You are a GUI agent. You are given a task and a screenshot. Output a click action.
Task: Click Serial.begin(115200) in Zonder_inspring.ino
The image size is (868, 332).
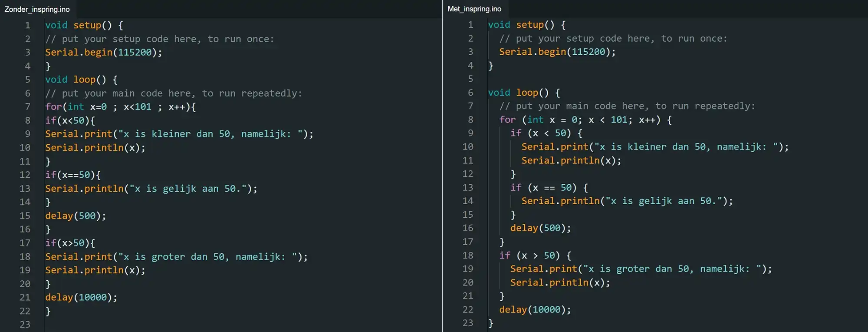pyautogui.click(x=103, y=53)
